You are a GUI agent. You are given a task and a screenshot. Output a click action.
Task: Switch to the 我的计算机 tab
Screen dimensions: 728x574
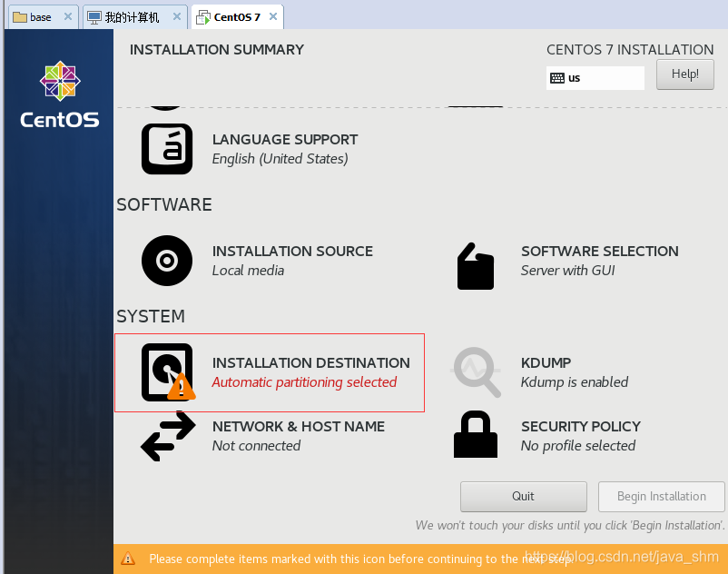[x=135, y=17]
